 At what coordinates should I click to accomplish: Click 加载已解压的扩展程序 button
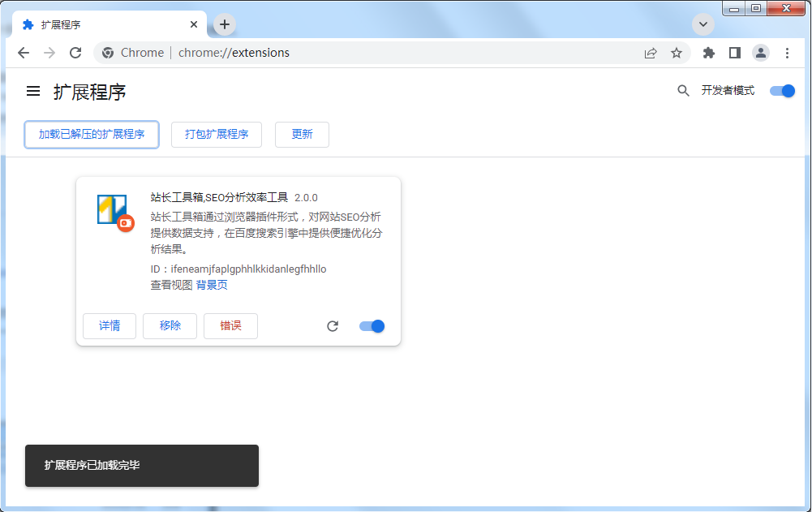[92, 135]
